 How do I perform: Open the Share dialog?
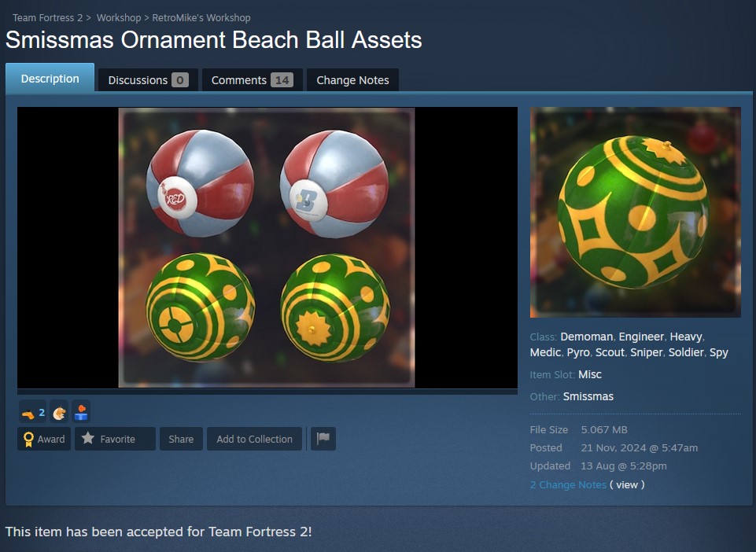coord(181,439)
